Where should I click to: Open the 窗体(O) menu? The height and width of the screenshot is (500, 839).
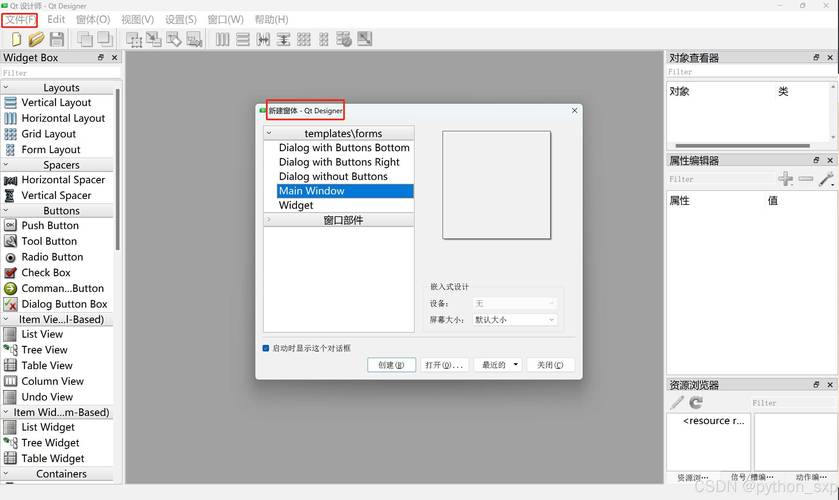click(x=93, y=20)
